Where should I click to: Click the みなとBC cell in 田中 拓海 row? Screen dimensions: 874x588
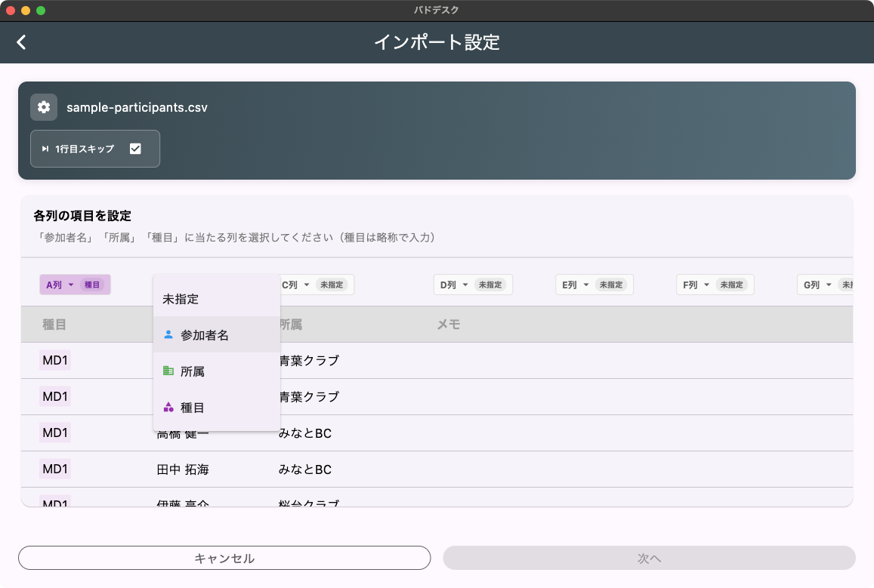pyautogui.click(x=305, y=469)
